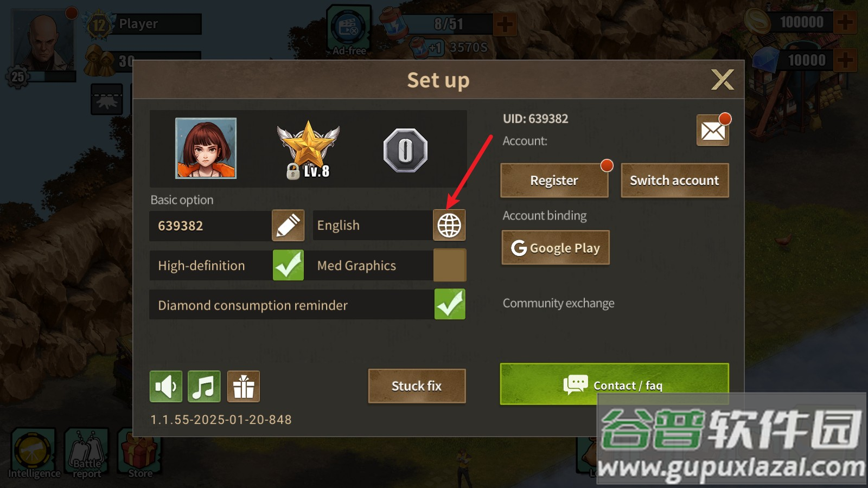Click the Register button
Image resolution: width=868 pixels, height=488 pixels.
(554, 181)
